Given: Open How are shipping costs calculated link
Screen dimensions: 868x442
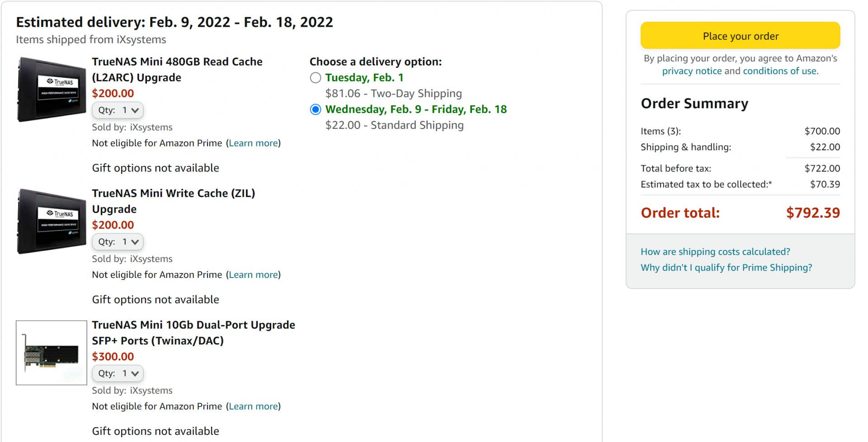Looking at the screenshot, I should click(x=715, y=252).
